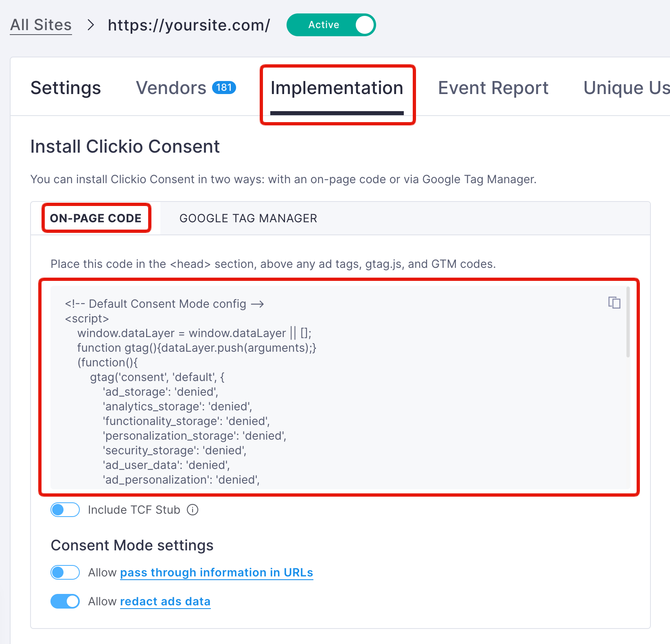Select the Implementation tab
This screenshot has width=670, height=644.
(337, 88)
